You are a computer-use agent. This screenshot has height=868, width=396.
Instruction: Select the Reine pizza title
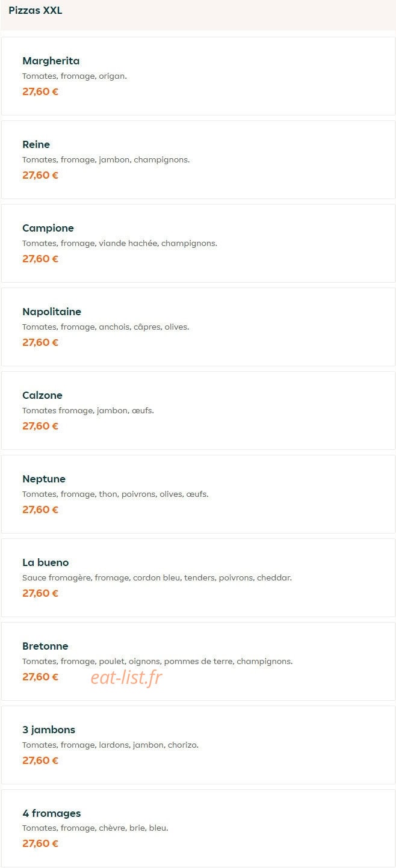pyautogui.click(x=36, y=144)
